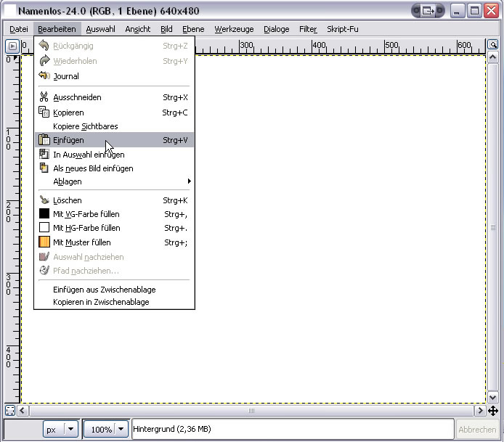Click the Abbrechen button
This screenshot has height=442, width=504.
pos(477,430)
